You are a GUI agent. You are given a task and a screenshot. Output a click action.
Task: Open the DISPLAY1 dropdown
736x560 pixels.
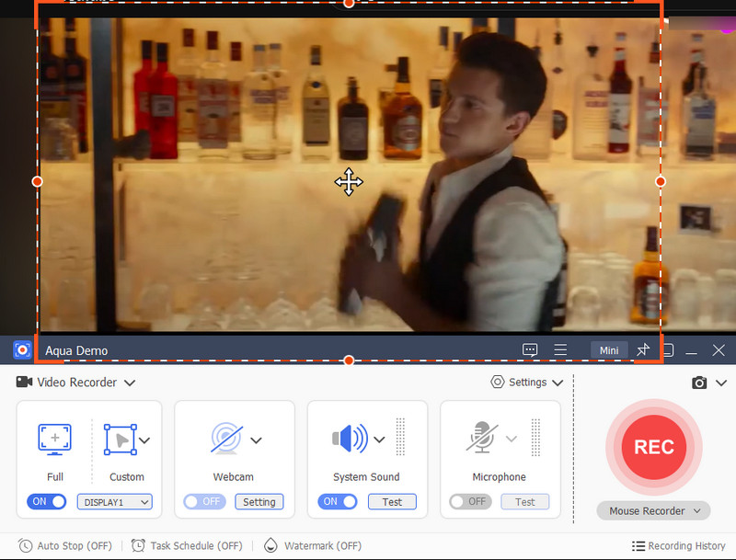tap(114, 502)
